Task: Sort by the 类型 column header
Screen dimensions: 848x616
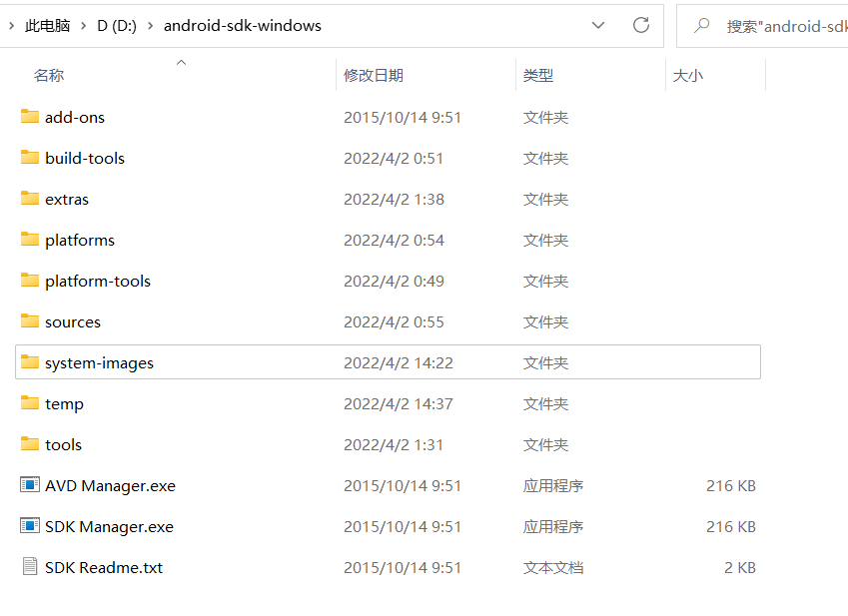Action: (538, 75)
